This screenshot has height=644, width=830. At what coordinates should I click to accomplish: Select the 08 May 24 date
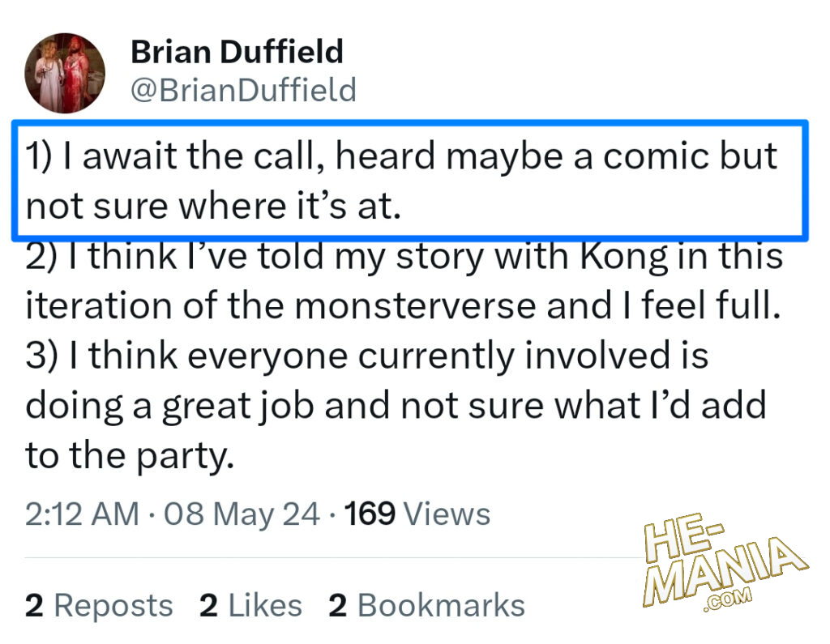(x=242, y=514)
